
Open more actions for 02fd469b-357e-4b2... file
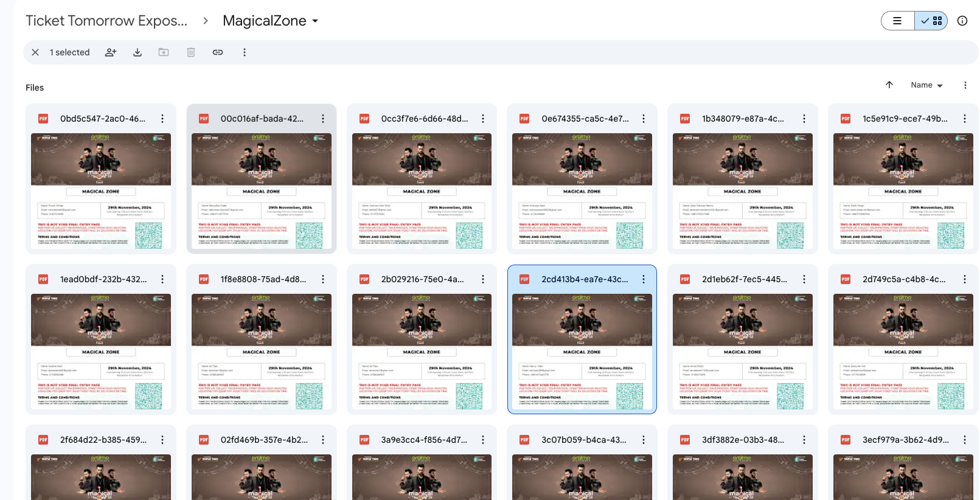click(x=323, y=440)
